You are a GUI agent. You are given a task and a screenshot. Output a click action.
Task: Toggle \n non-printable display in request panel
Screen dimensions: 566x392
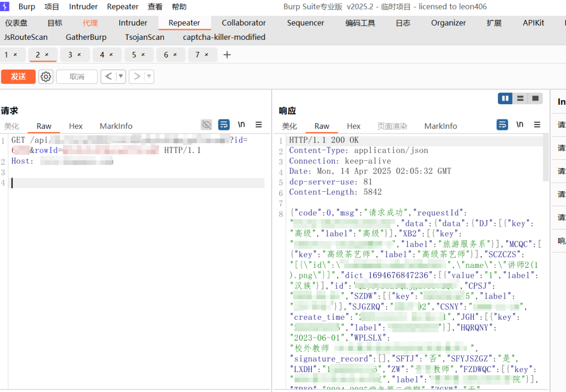tap(241, 125)
